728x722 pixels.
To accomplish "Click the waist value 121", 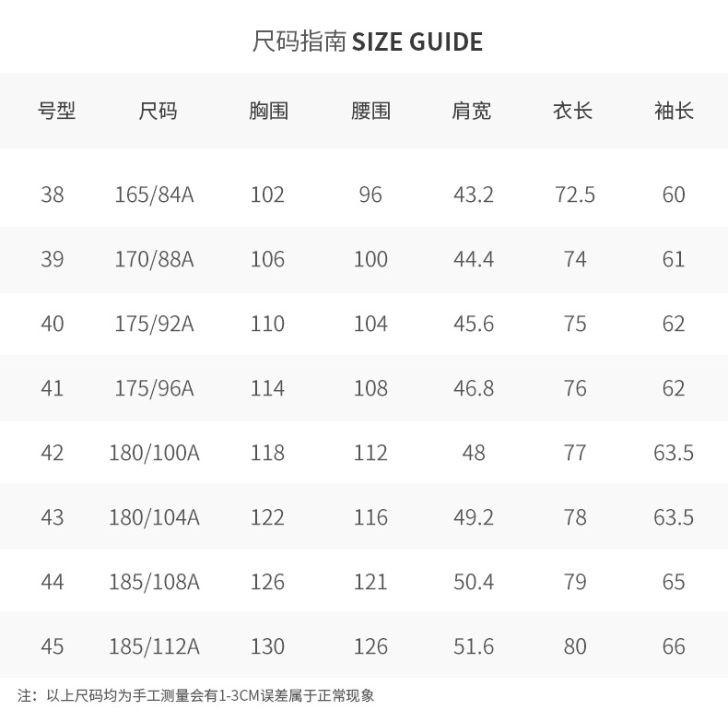I will [x=370, y=582].
